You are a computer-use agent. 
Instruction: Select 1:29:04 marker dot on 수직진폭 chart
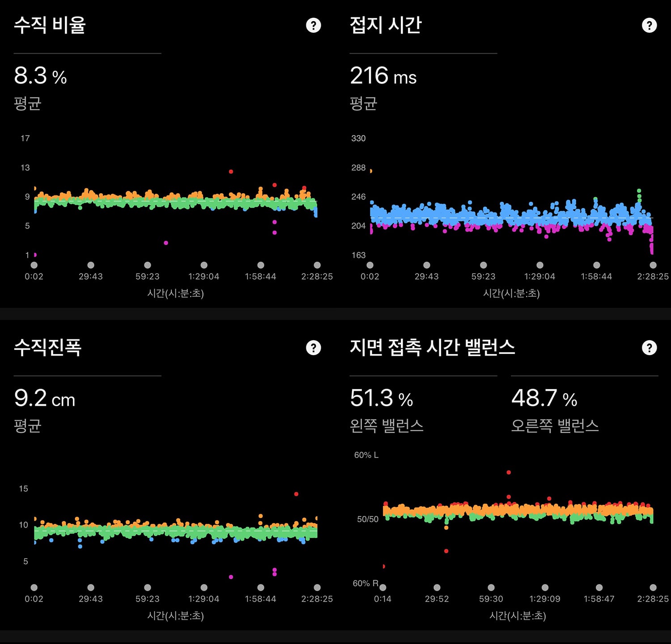click(204, 588)
